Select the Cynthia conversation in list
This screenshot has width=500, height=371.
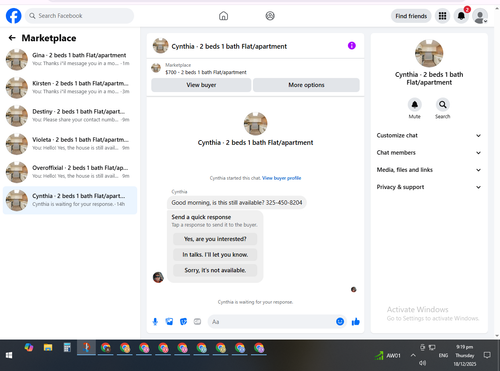[x=70, y=200]
